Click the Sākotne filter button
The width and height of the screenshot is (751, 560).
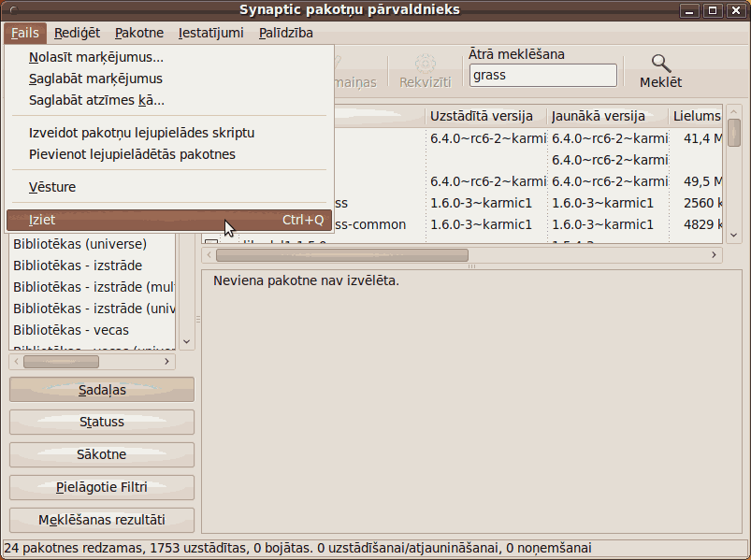(102, 454)
